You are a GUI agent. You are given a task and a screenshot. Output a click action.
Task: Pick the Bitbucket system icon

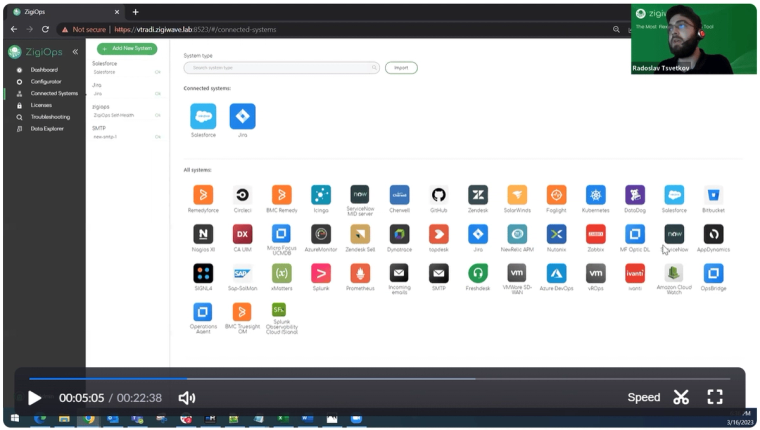(x=713, y=195)
